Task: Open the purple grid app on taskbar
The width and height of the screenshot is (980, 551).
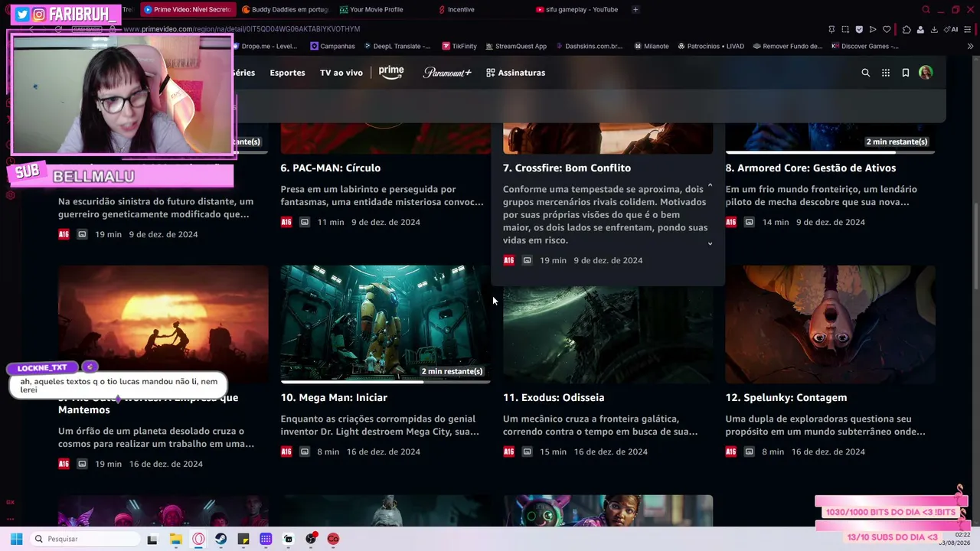Action: [266, 539]
